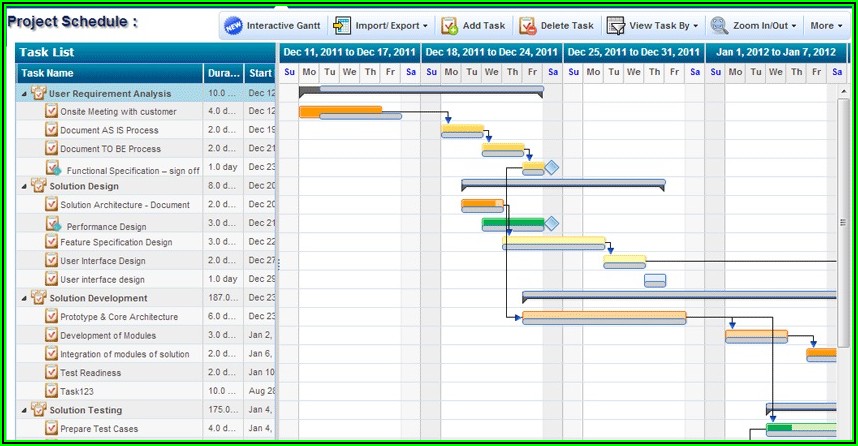Click the Document AS IS Process yellow bar

pyautogui.click(x=462, y=129)
